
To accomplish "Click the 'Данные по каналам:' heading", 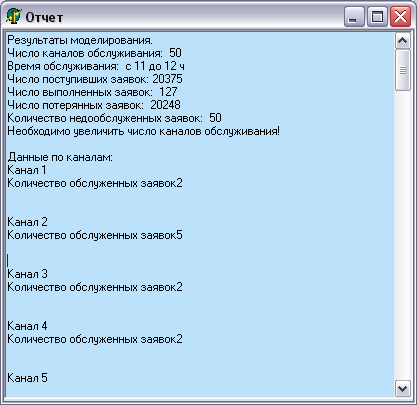I will coord(60,157).
